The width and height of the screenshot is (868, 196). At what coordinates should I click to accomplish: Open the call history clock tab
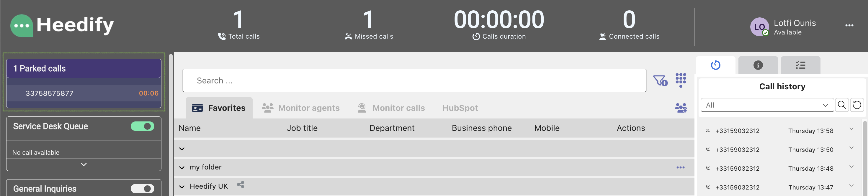[715, 65]
